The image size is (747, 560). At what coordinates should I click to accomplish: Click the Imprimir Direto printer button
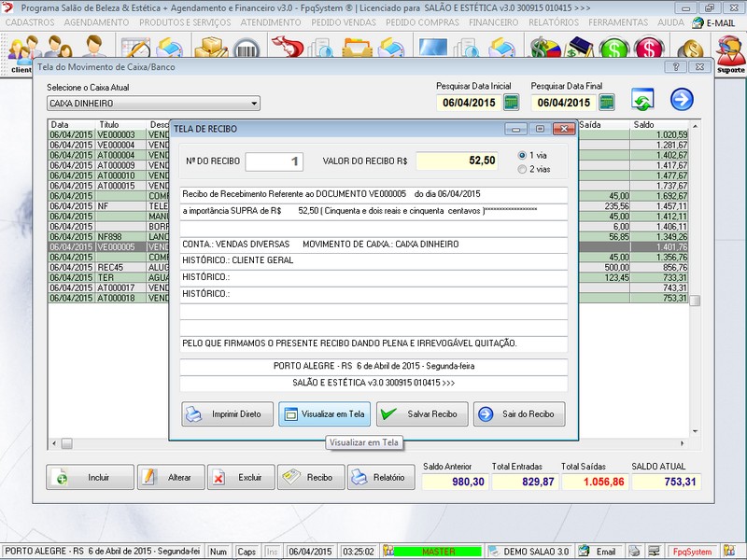pyautogui.click(x=227, y=414)
